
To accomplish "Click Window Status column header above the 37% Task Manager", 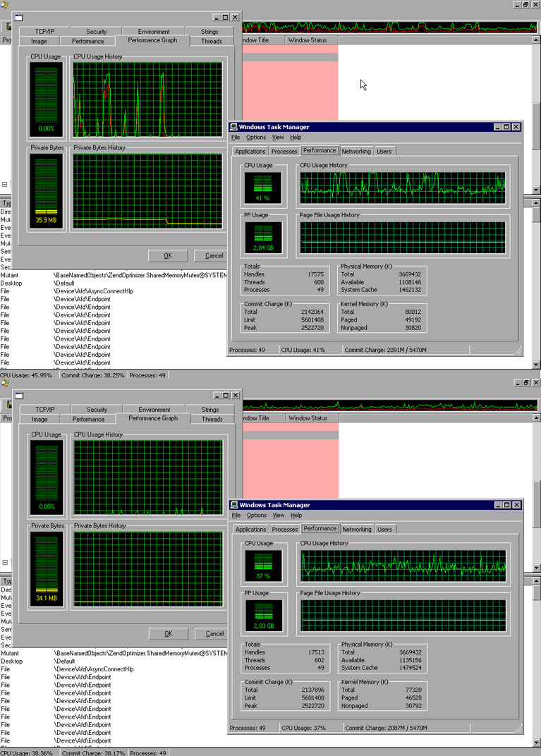I will coord(312,418).
